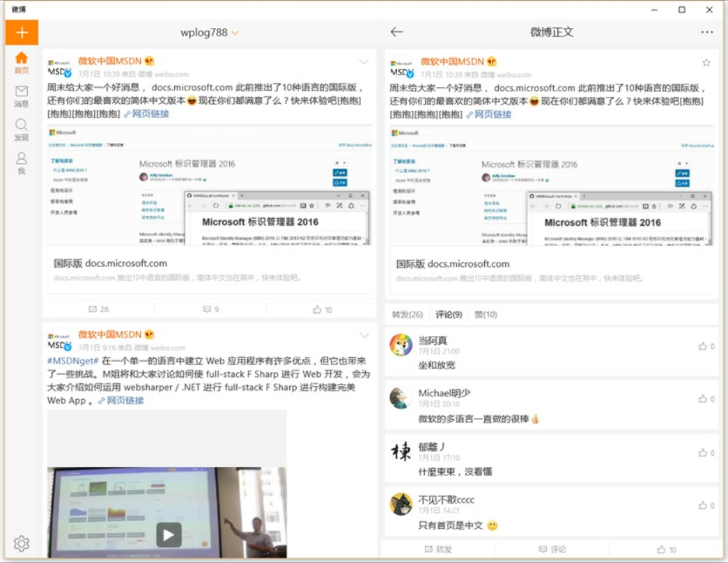Click the back arrow on 微博正文 pane
728x563 pixels.
point(396,31)
